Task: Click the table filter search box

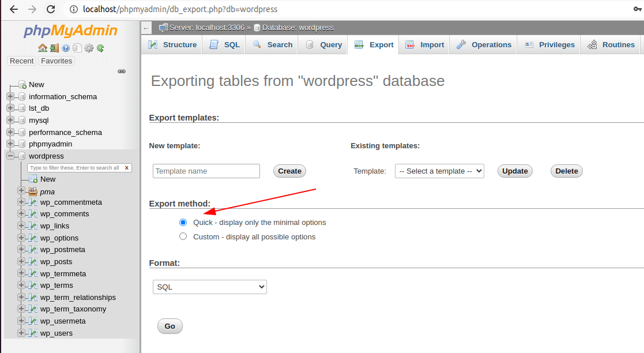Action: coord(75,168)
